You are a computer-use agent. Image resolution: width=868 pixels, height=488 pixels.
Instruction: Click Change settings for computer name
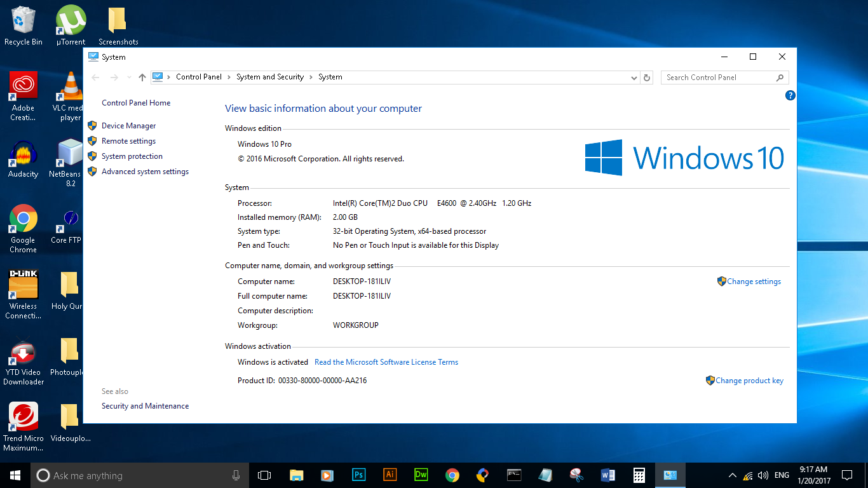[754, 281]
